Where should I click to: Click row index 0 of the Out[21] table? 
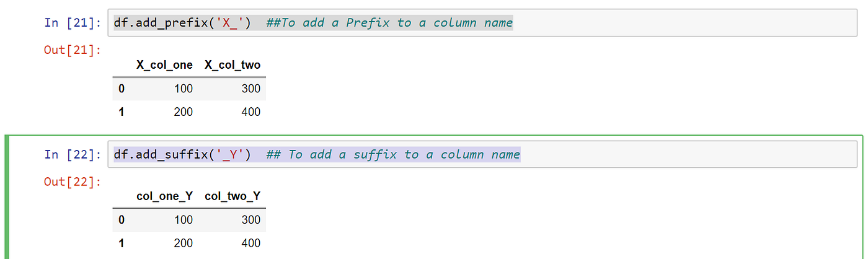pos(122,89)
